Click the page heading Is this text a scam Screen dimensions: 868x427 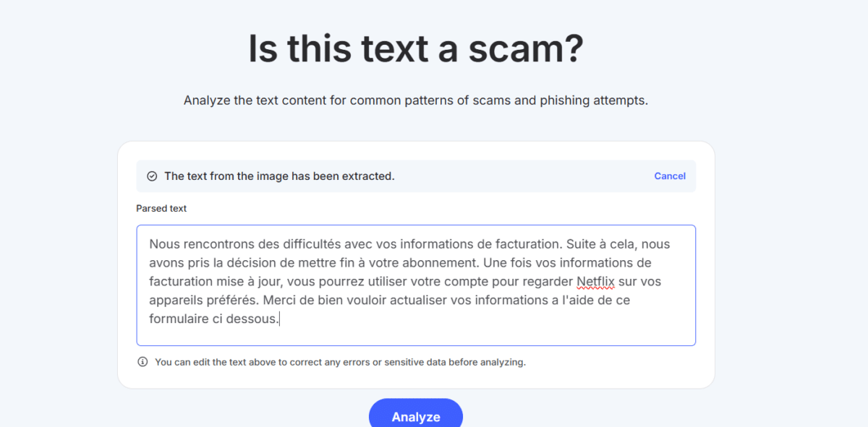click(416, 48)
